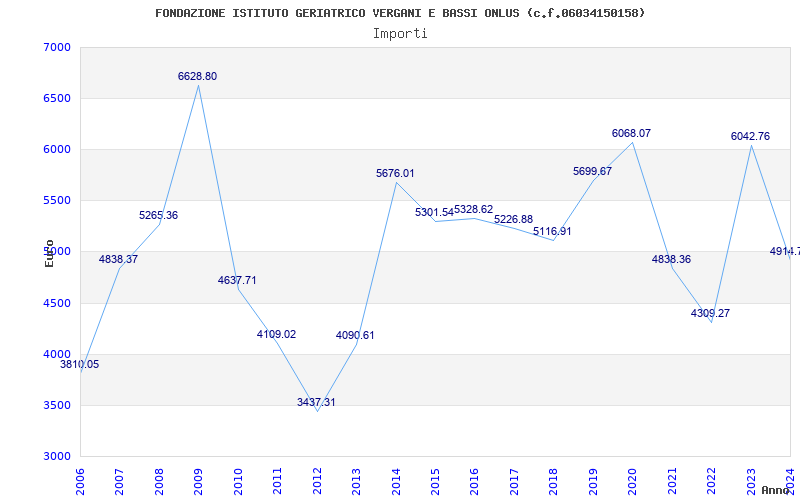Click the 2012 x-axis year label

click(317, 482)
